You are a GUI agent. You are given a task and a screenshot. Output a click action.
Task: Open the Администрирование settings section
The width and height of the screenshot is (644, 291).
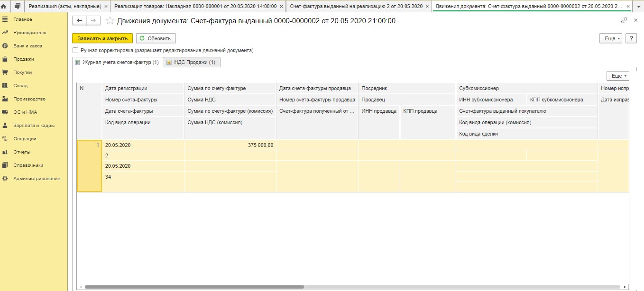37,179
